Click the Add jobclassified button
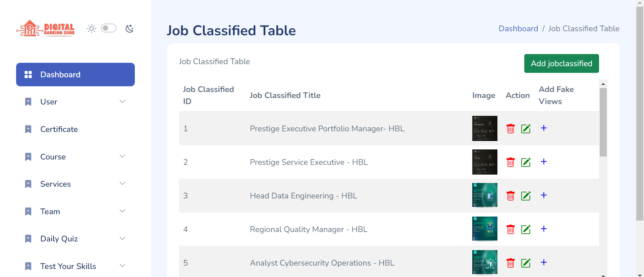Screen dimensions: 644x277 pos(561,63)
